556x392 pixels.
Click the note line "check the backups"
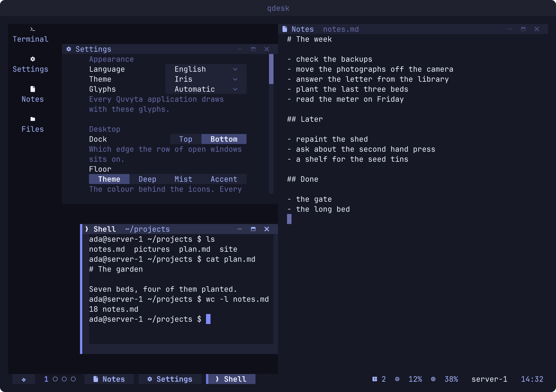tap(334, 59)
